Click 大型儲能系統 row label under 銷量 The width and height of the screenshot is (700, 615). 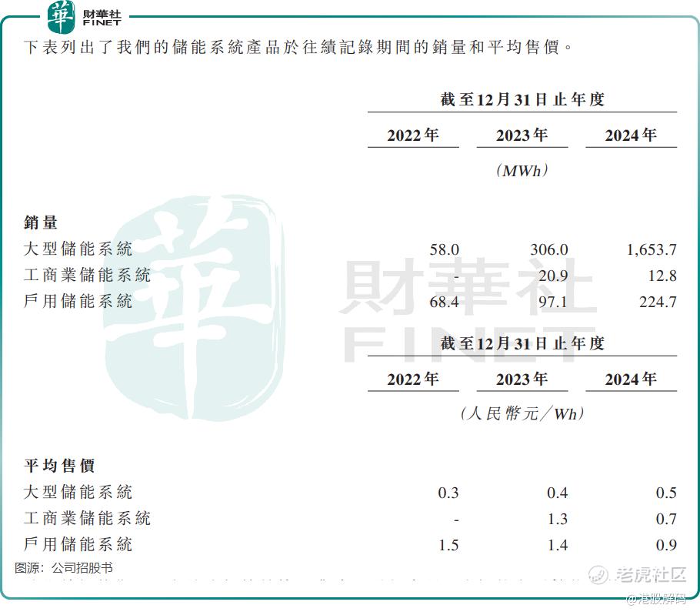click(x=78, y=249)
